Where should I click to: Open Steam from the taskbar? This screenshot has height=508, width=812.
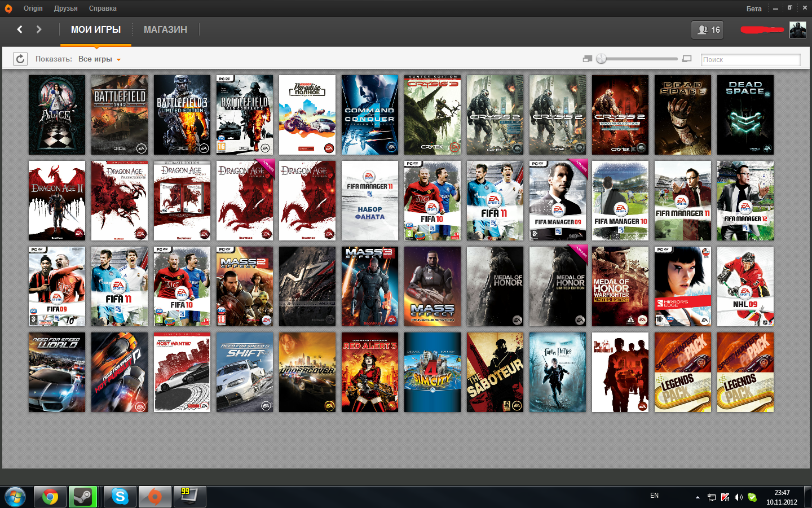83,497
